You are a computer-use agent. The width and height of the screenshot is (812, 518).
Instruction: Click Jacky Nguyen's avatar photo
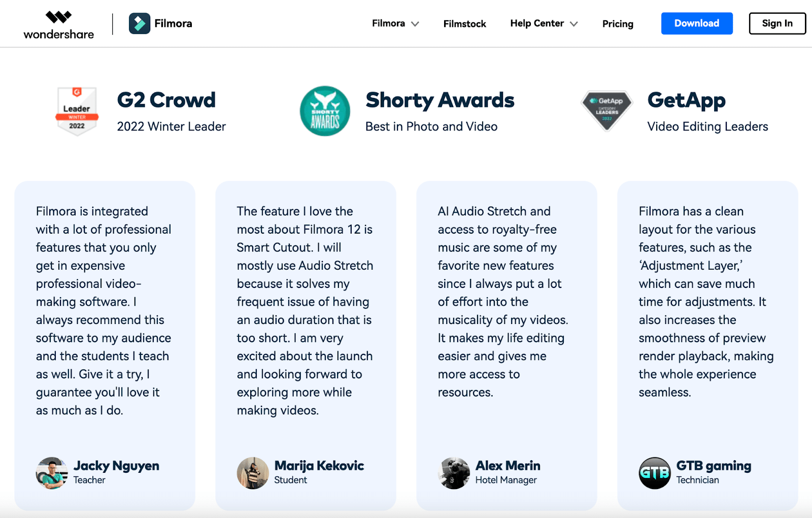(52, 473)
